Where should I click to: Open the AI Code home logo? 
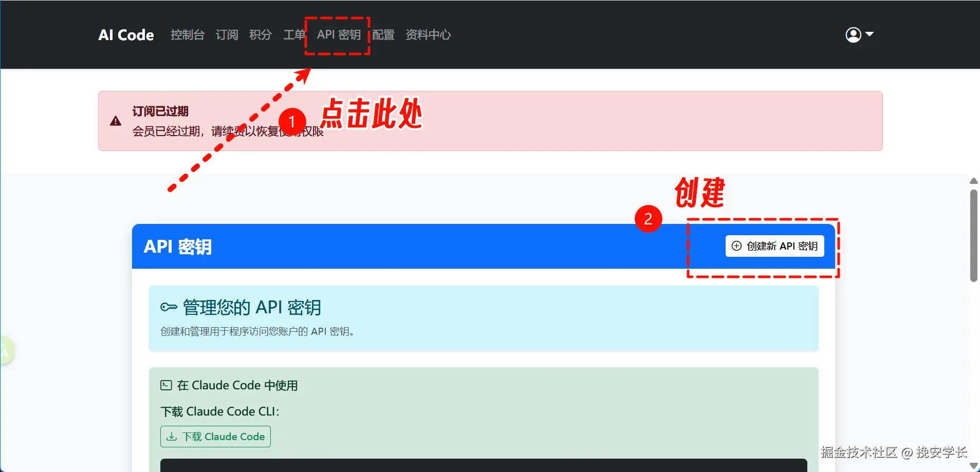click(x=126, y=34)
